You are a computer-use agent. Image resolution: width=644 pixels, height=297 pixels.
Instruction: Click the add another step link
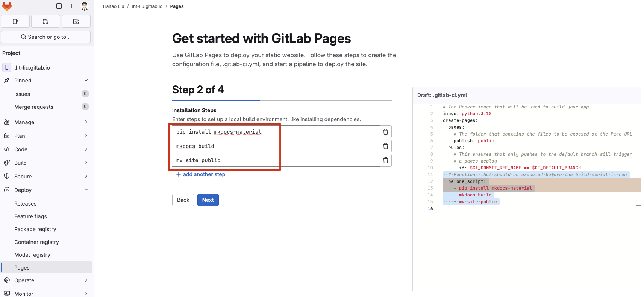[x=201, y=174]
